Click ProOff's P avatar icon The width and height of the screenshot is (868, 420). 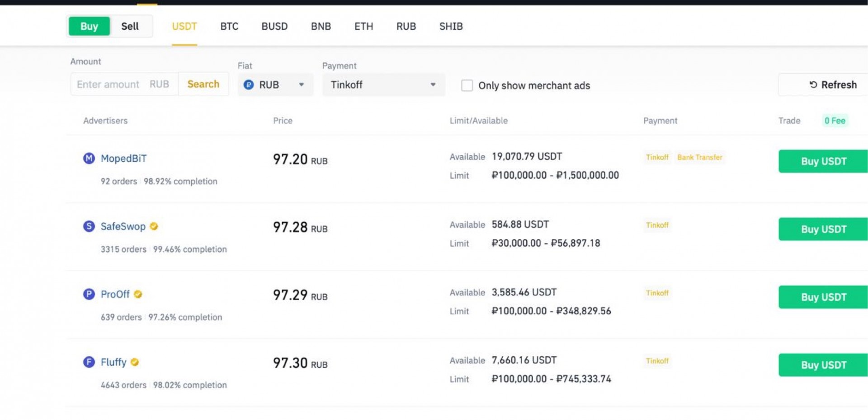(89, 294)
